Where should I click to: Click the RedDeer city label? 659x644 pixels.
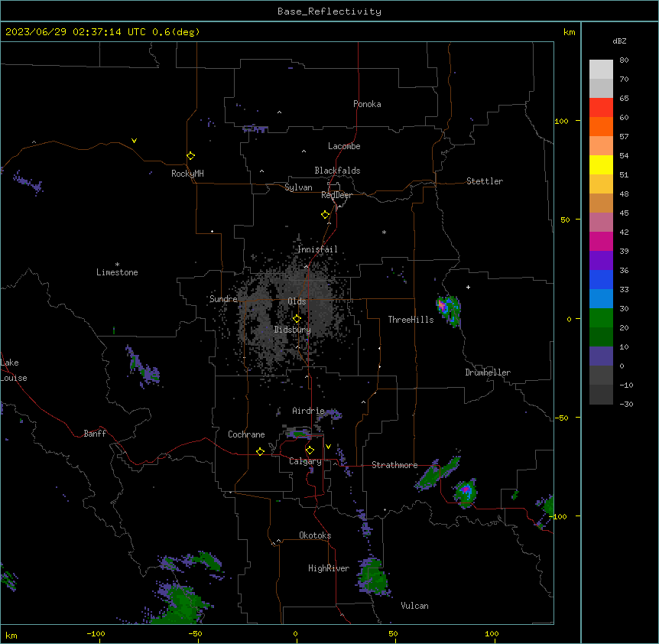336,195
